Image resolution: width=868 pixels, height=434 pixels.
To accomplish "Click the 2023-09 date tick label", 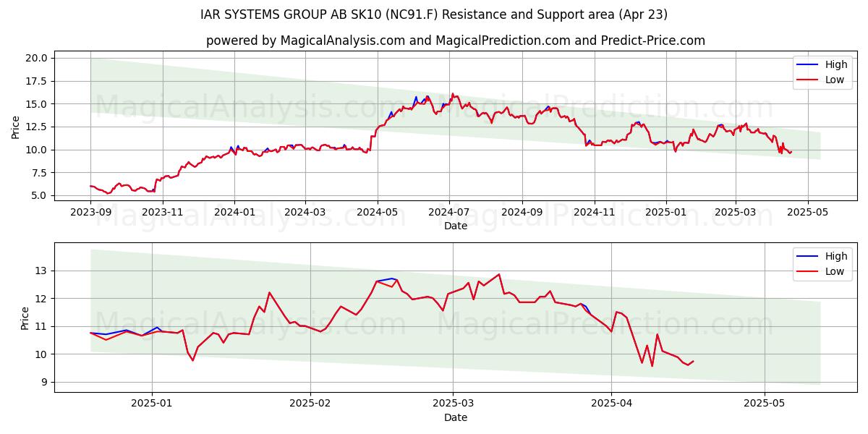I will pos(90,213).
